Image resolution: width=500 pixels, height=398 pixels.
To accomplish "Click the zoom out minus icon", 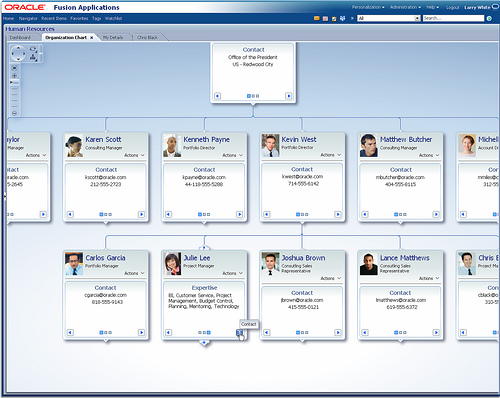I will pyautogui.click(x=14, y=113).
